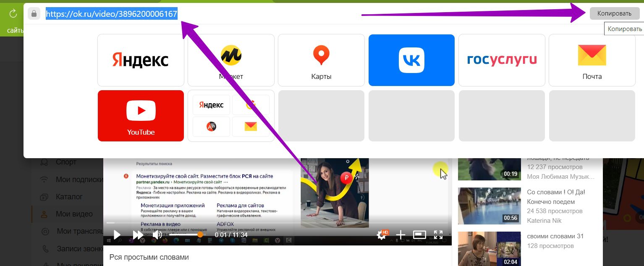Open the 02:04 video thumbnail
The image size is (644, 266).
point(489,249)
